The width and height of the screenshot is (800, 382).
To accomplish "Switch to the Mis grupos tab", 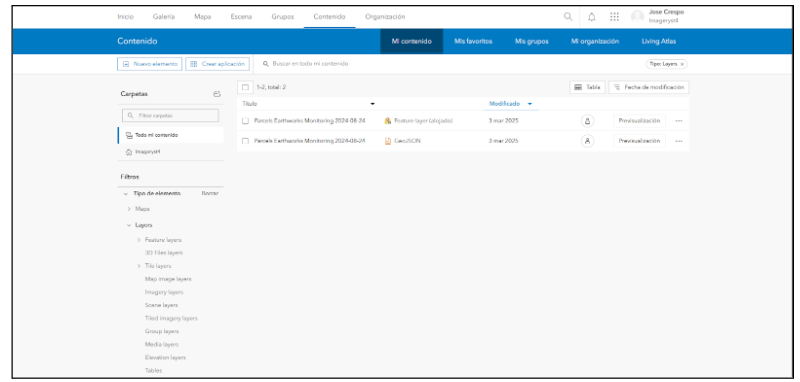I will tap(532, 41).
